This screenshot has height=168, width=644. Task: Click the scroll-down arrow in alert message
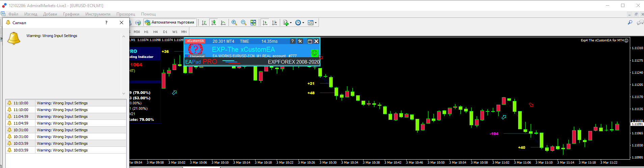click(x=124, y=94)
